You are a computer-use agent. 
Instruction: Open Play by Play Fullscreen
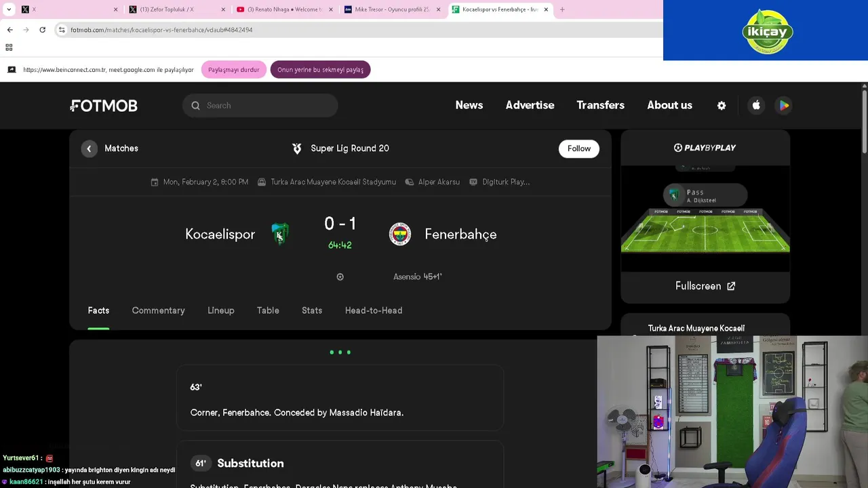click(x=705, y=286)
